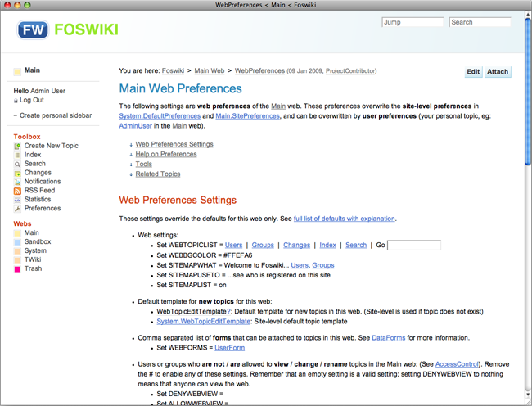Image resolution: width=532 pixels, height=406 pixels.
Task: Open DataForms link
Action: pyautogui.click(x=389, y=338)
